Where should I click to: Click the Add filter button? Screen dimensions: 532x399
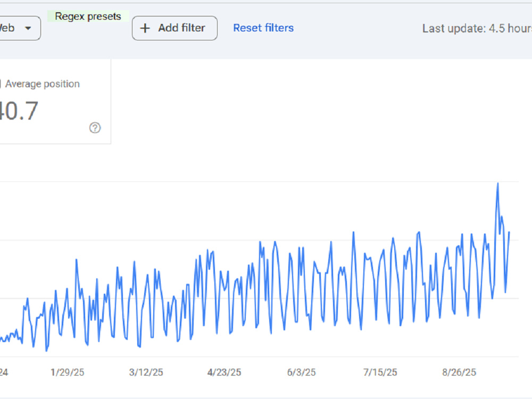pyautogui.click(x=174, y=28)
